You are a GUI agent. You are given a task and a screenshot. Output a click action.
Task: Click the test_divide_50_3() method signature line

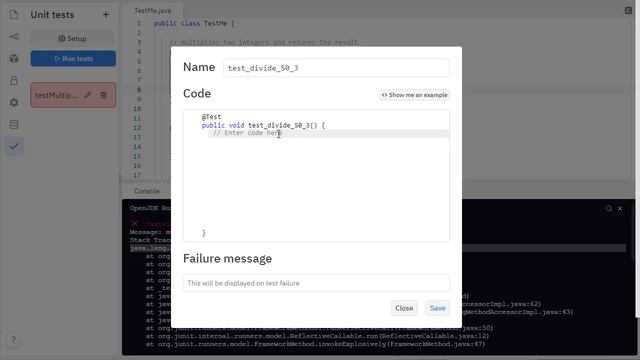[263, 125]
